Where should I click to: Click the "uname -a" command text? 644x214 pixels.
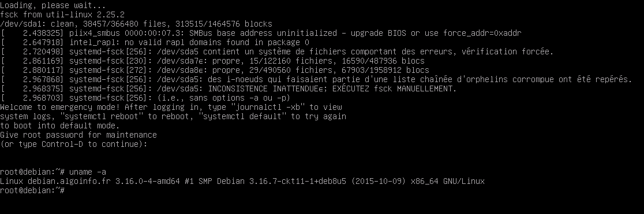(88, 172)
